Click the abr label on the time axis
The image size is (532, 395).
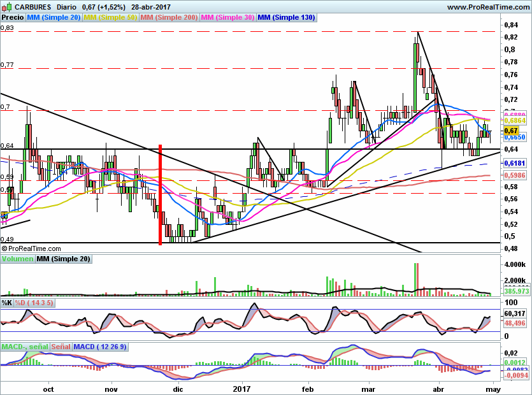(x=439, y=389)
